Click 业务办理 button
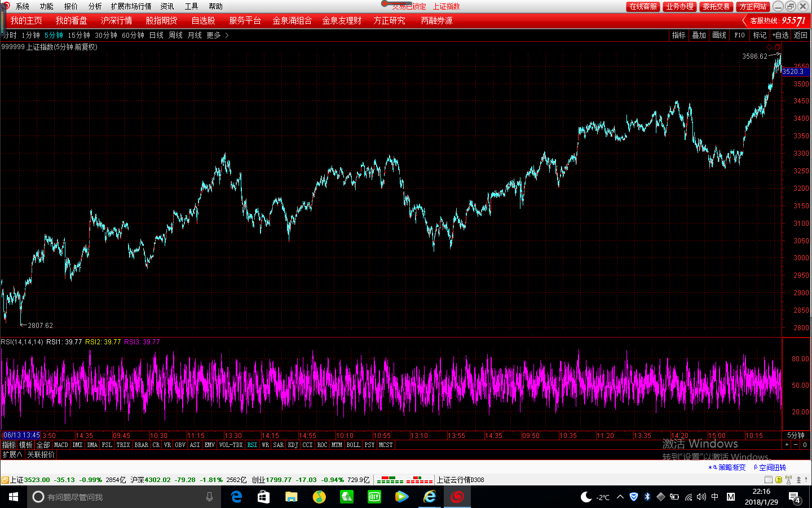Image resolution: width=812 pixels, height=508 pixels. (679, 6)
